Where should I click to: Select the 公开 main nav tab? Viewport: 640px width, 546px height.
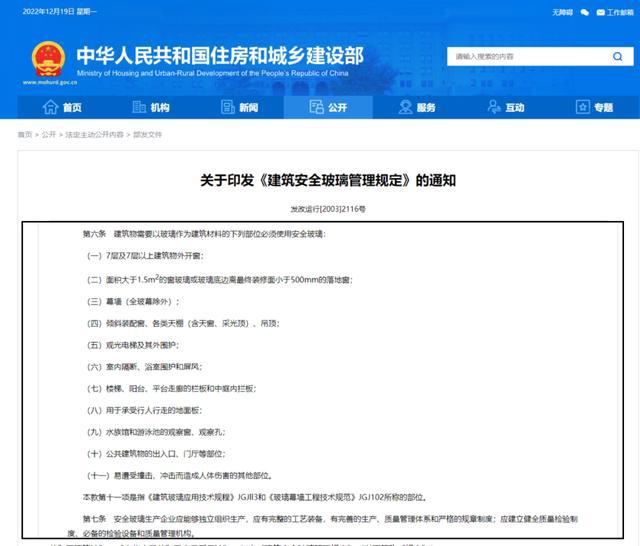(x=326, y=108)
